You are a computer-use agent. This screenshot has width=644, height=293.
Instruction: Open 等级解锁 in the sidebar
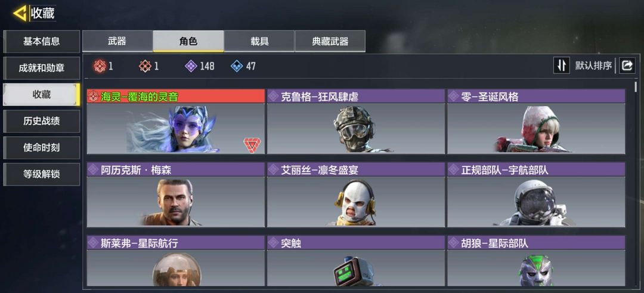pos(42,174)
